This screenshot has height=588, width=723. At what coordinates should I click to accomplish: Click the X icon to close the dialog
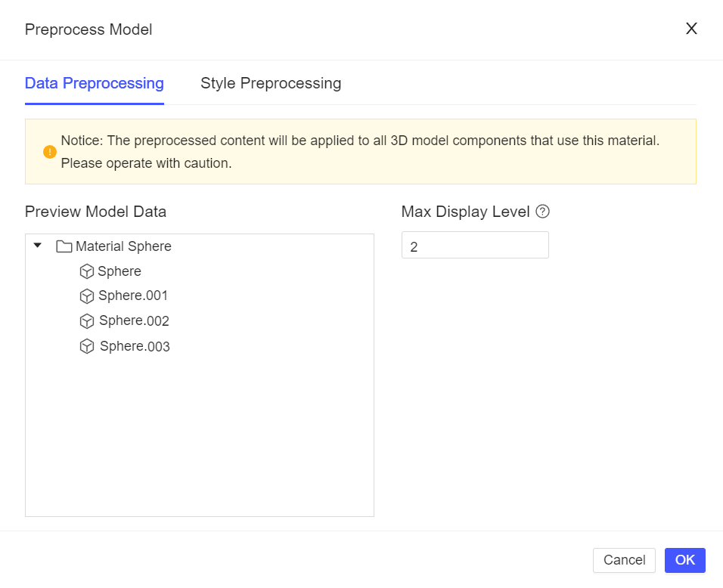pos(690,29)
